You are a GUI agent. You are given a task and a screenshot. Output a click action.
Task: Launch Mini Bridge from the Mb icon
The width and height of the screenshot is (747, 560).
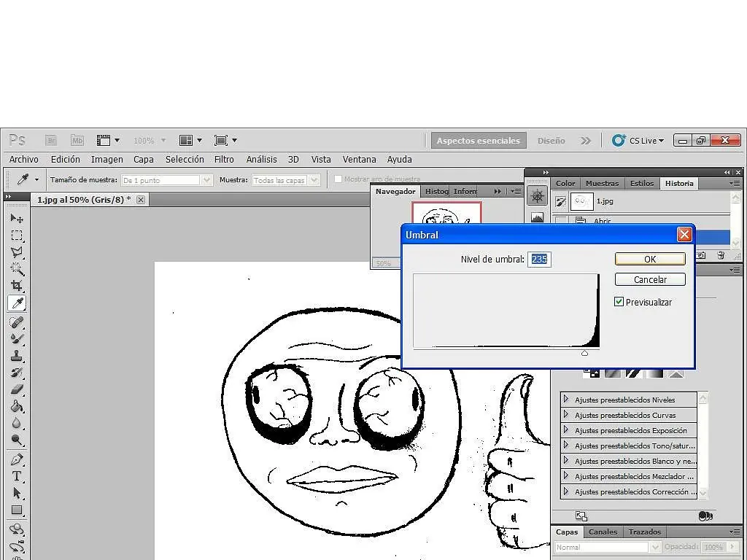tap(77, 141)
